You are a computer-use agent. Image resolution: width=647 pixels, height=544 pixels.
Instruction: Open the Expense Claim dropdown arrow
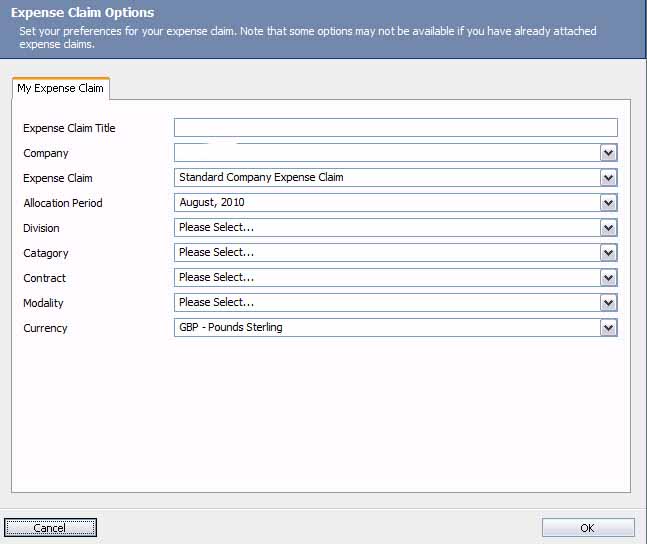point(608,178)
